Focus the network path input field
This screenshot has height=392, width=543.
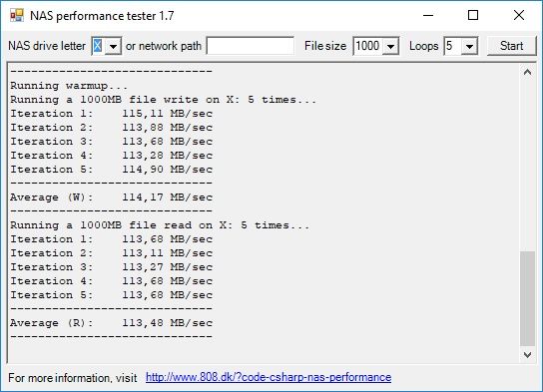pyautogui.click(x=250, y=46)
